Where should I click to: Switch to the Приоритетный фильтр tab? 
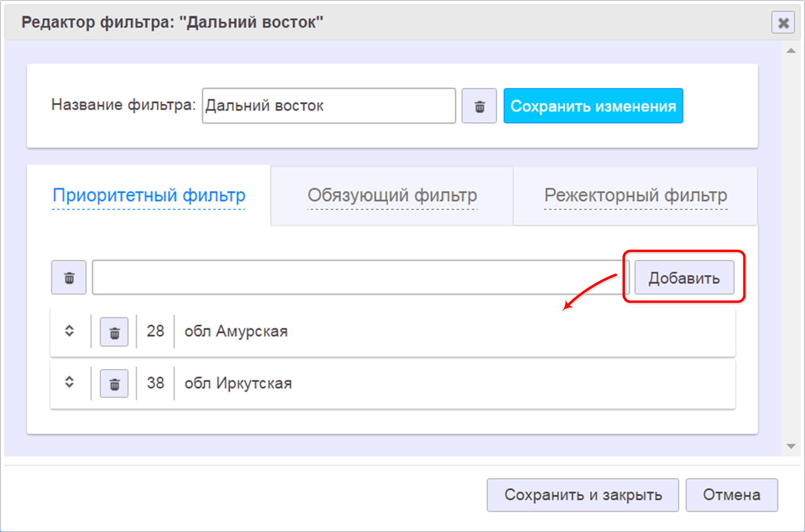(x=149, y=196)
